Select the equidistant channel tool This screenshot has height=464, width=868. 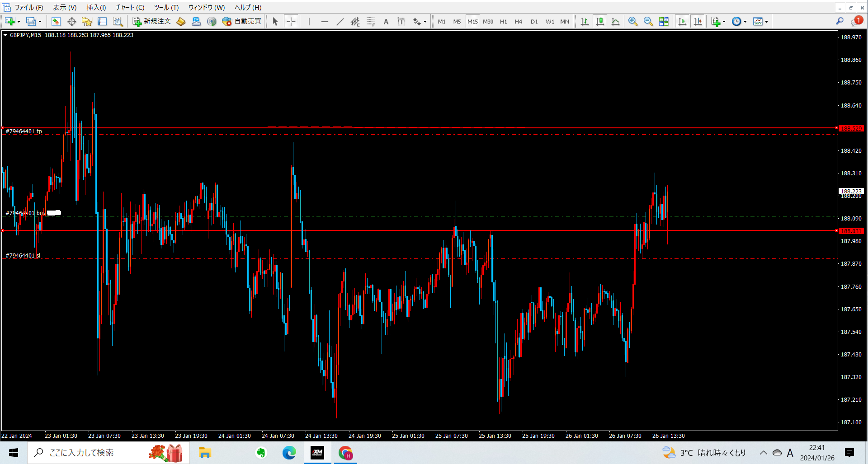click(x=355, y=21)
